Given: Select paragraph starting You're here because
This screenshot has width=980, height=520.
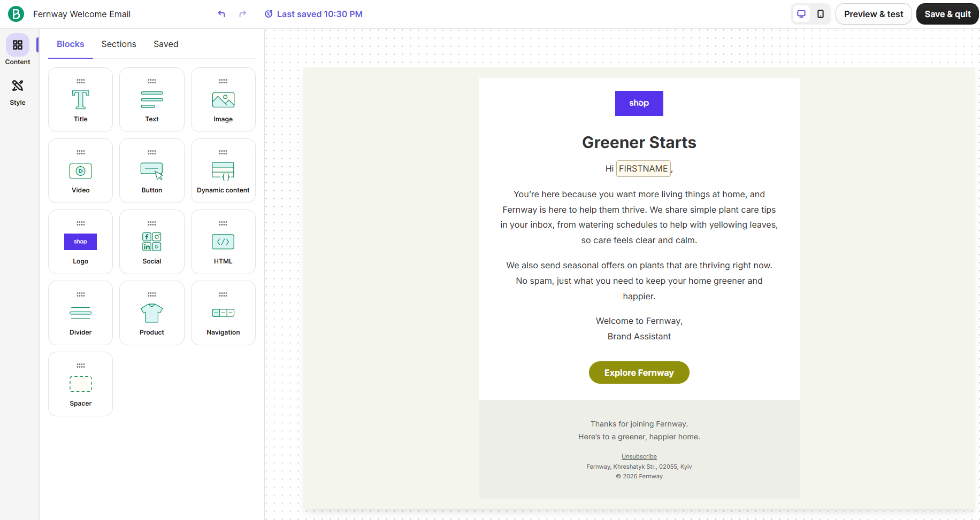Looking at the screenshot, I should [639, 218].
